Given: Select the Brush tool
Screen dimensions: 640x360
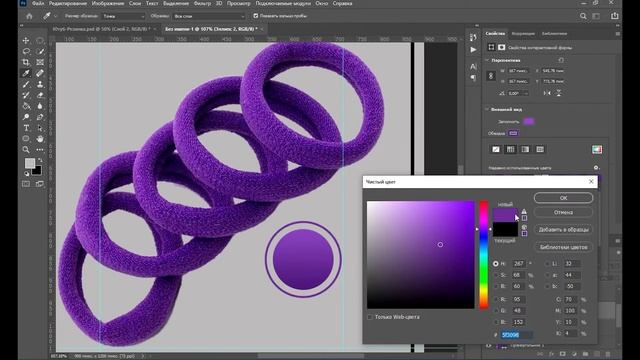Looking at the screenshot, I should pyautogui.click(x=26, y=84).
